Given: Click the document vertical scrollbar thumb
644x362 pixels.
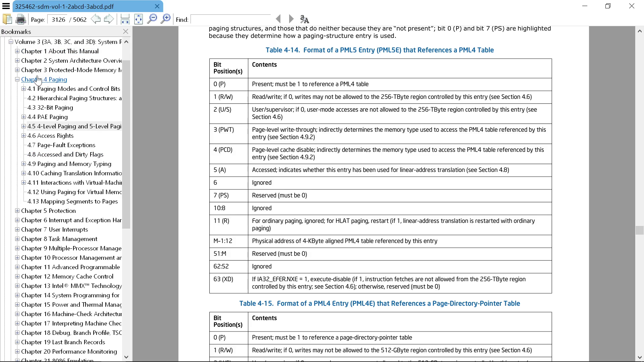Looking at the screenshot, I should (639, 230).
